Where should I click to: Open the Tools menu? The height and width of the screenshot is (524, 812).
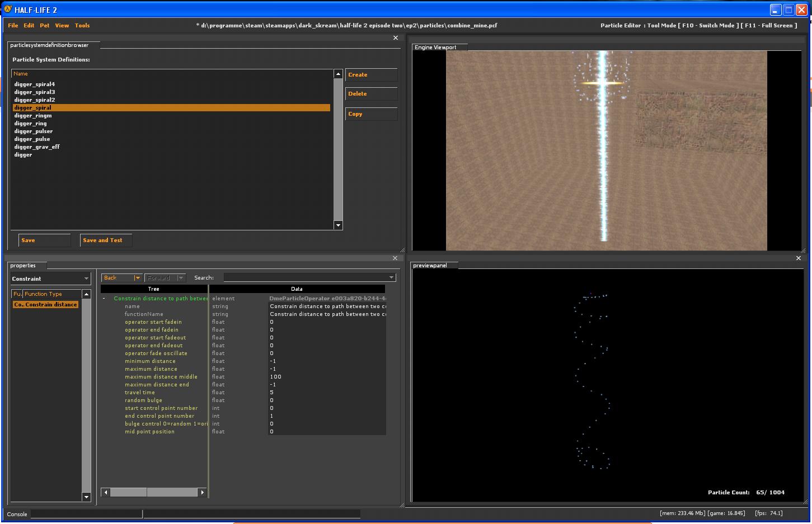[82, 25]
